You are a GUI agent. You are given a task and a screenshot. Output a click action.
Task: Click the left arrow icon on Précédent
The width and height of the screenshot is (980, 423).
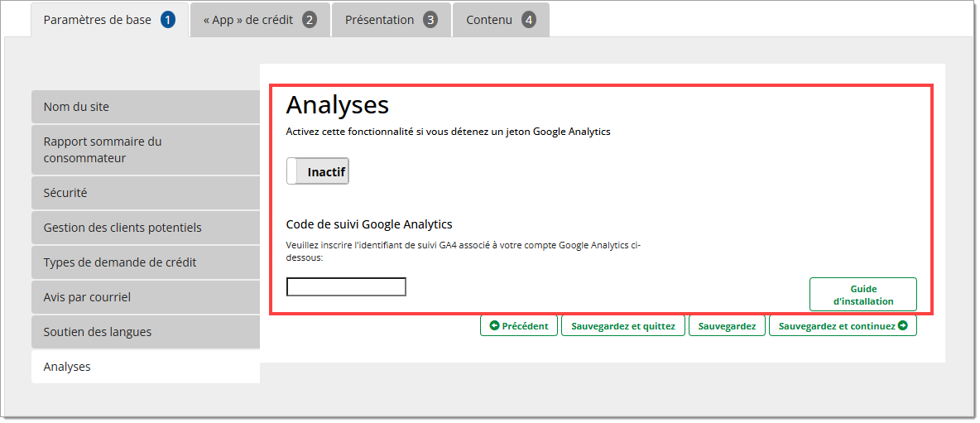494,326
